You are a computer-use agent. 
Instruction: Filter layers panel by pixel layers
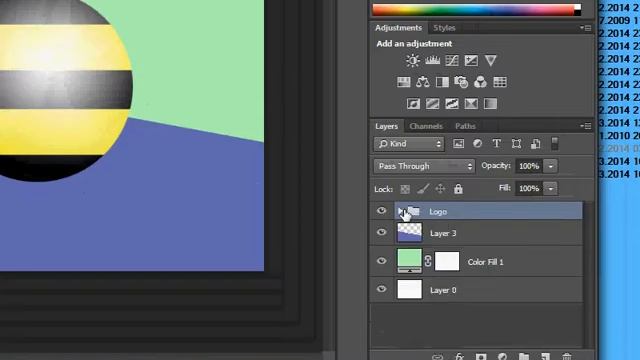click(x=458, y=144)
